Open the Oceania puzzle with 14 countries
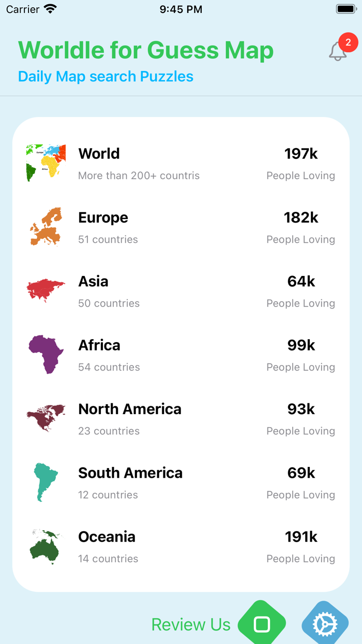The image size is (362, 644). pos(181,546)
